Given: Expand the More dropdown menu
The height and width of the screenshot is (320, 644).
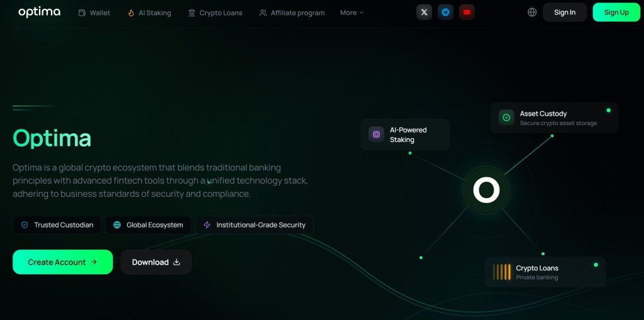Looking at the screenshot, I should click(x=352, y=13).
